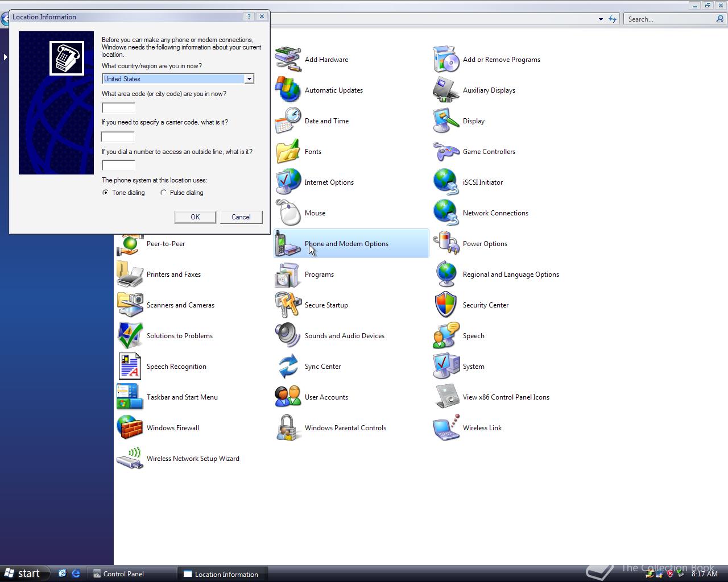The width and height of the screenshot is (728, 582).
Task: Open the Speech icon
Action: coord(446,335)
